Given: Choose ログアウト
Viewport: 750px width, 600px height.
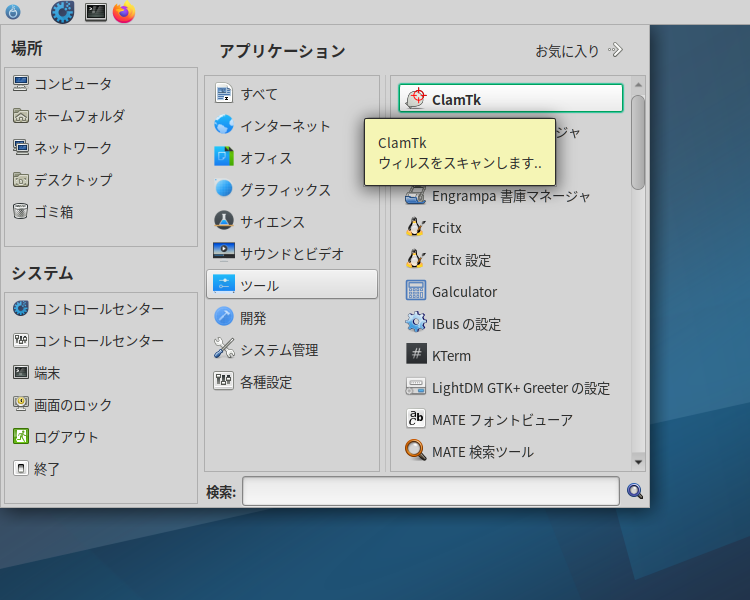Looking at the screenshot, I should (x=101, y=437).
